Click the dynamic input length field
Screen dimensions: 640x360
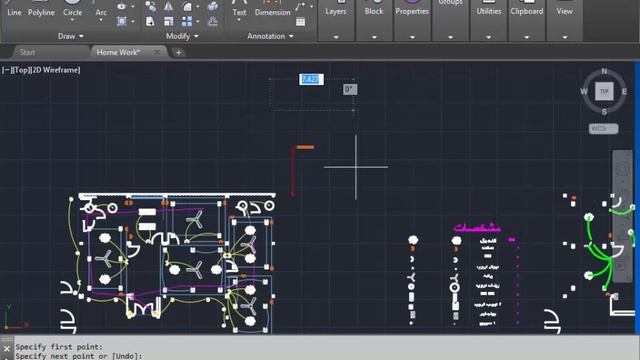click(x=311, y=79)
